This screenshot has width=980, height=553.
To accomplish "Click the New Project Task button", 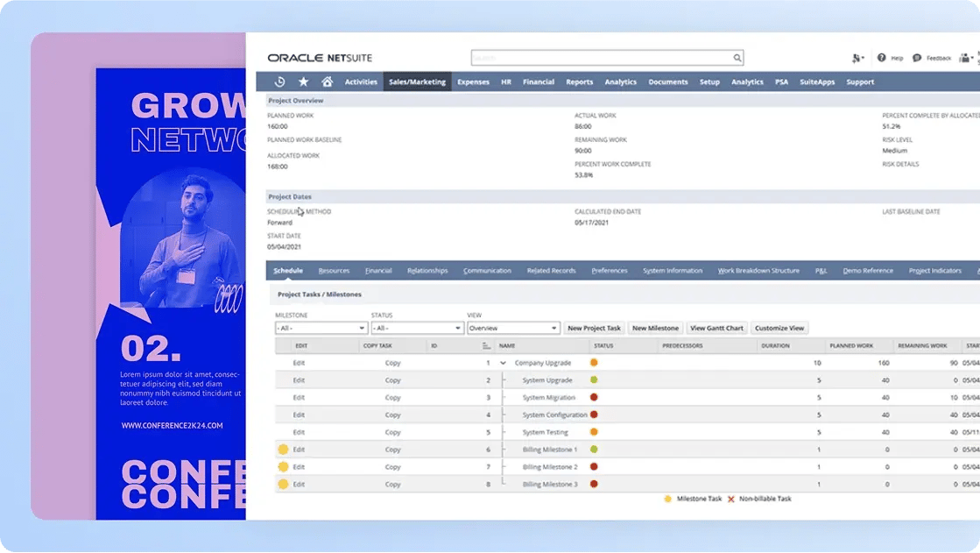I will click(x=594, y=328).
